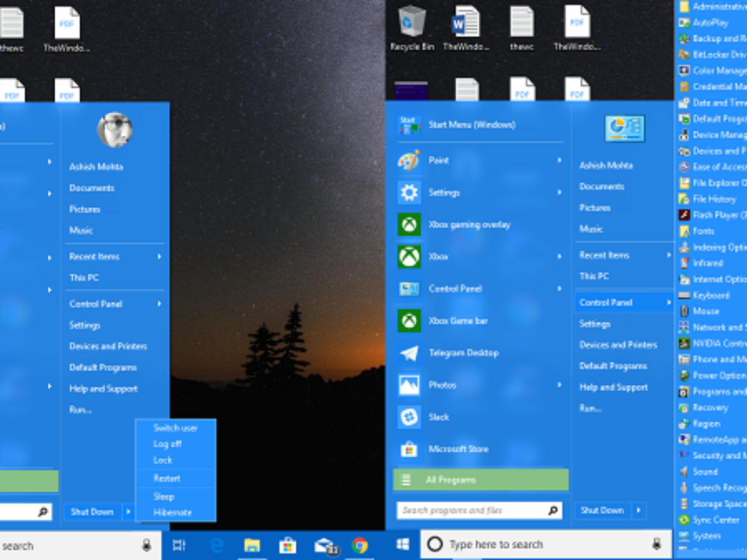
Task: Launch Paint from the programs list
Action: click(x=479, y=161)
